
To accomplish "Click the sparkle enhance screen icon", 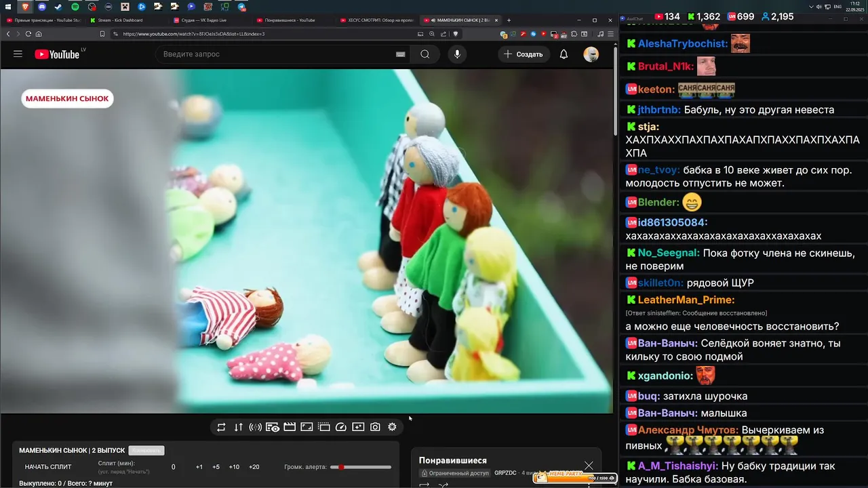I will [x=358, y=427].
